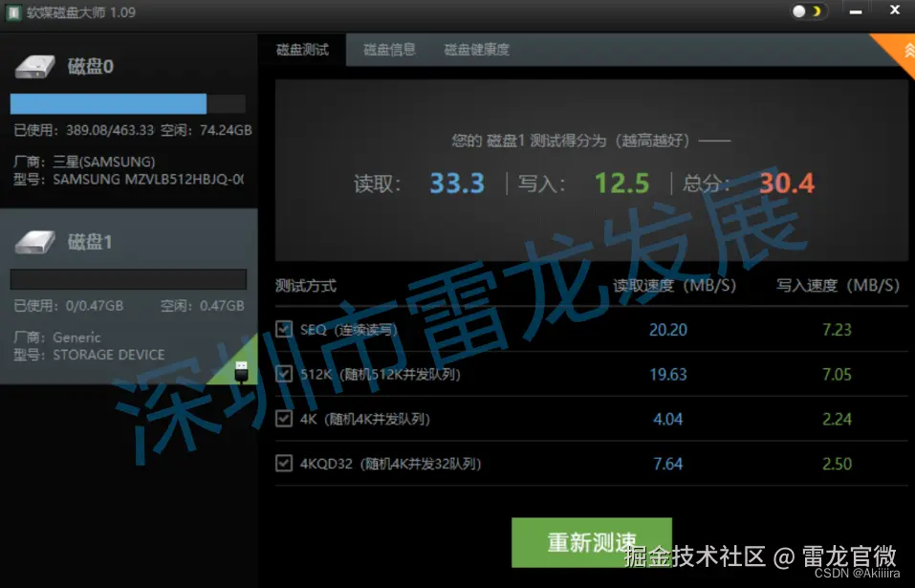This screenshot has width=915, height=588.
Task: Click the empty disk1 capacity bar
Action: (128, 278)
